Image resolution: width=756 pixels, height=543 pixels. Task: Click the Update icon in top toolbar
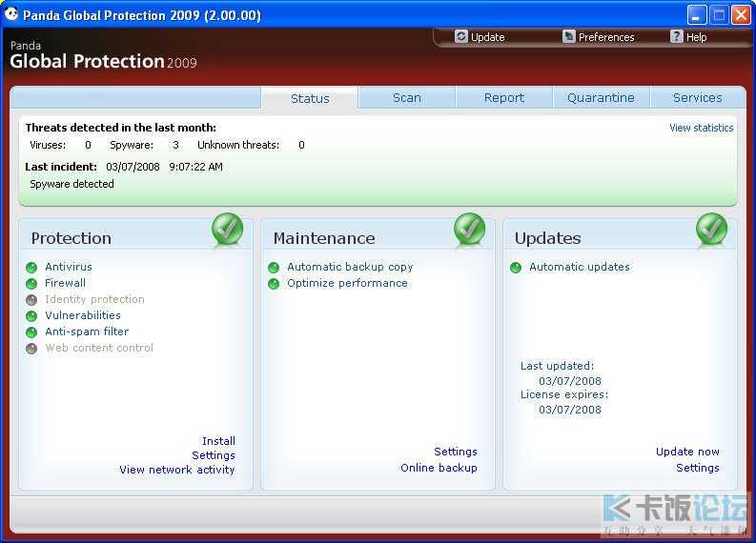[461, 37]
